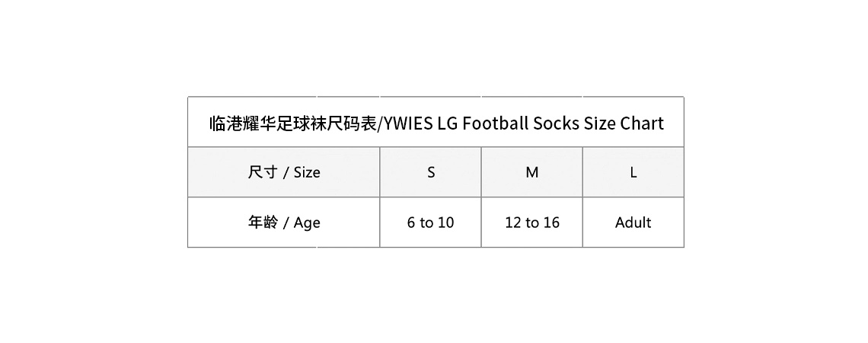Select the M size column cell
The height and width of the screenshot is (343, 868).
pos(532,172)
